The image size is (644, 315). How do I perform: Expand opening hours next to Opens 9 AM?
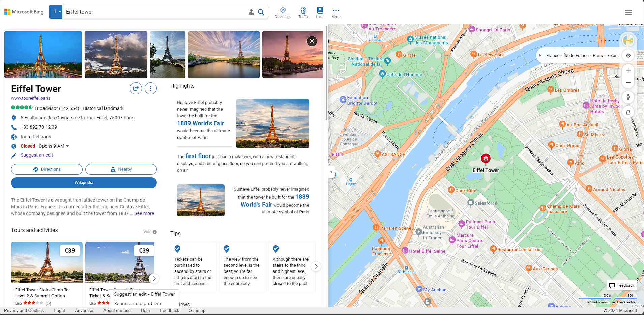(x=67, y=146)
